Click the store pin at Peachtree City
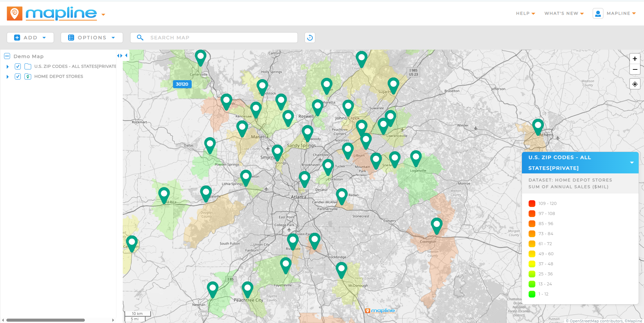The width and height of the screenshot is (644, 323). [x=247, y=289]
